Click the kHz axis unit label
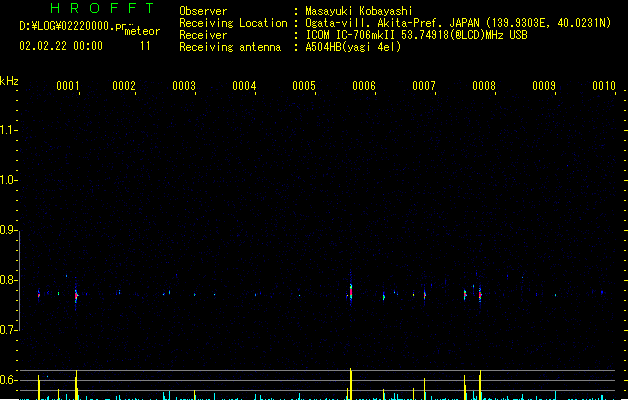This screenshot has width=629, height=400. point(9,81)
